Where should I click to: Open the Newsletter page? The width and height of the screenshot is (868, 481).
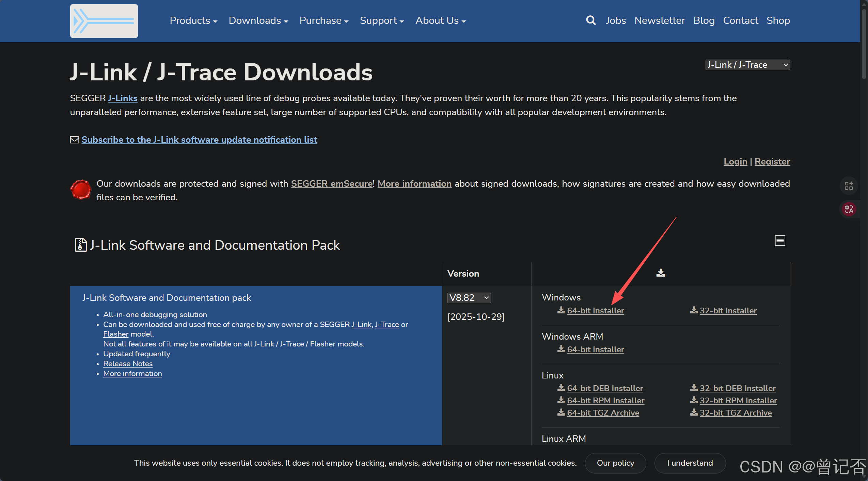pyautogui.click(x=660, y=20)
